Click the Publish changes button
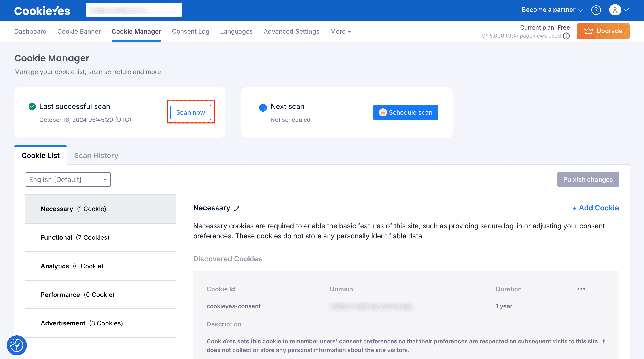The image size is (644, 359). (x=588, y=179)
